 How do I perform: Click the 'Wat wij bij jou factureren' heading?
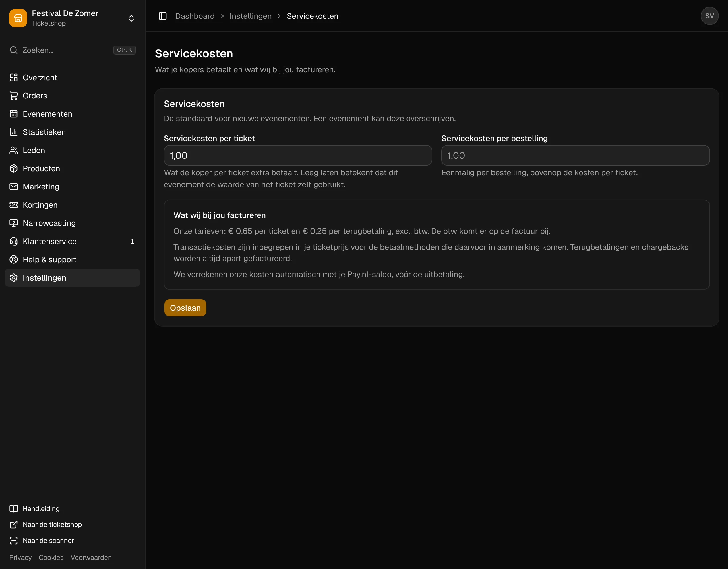click(x=220, y=215)
